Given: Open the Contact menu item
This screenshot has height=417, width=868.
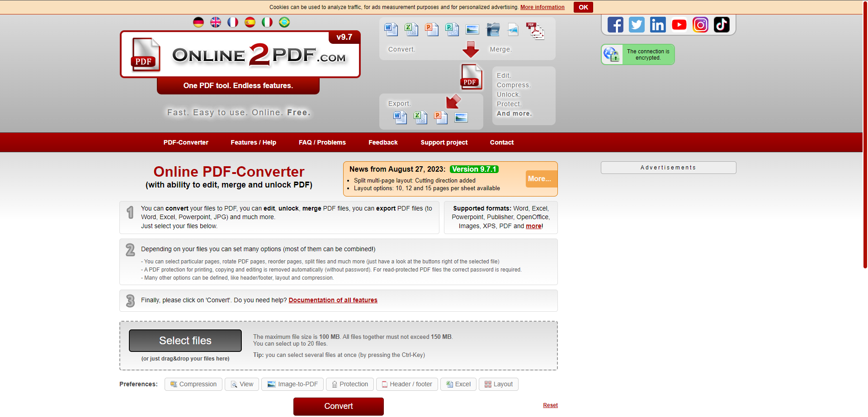Looking at the screenshot, I should coord(502,142).
